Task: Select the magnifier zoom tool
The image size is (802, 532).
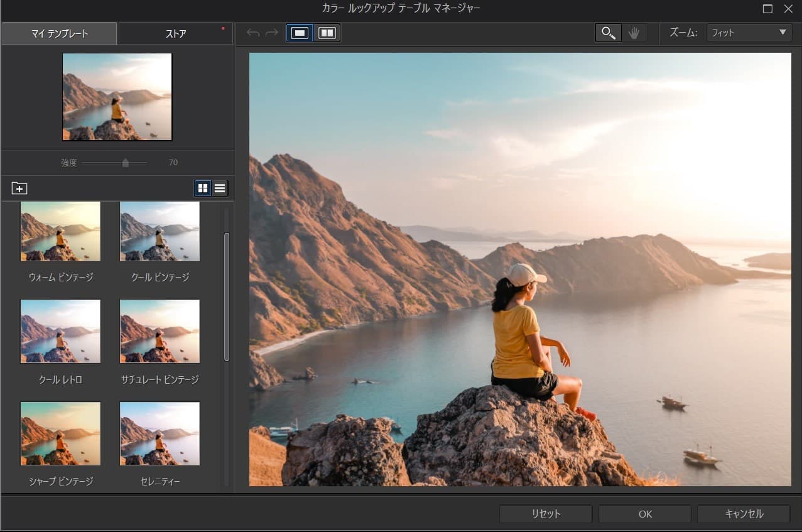Action: 608,33
